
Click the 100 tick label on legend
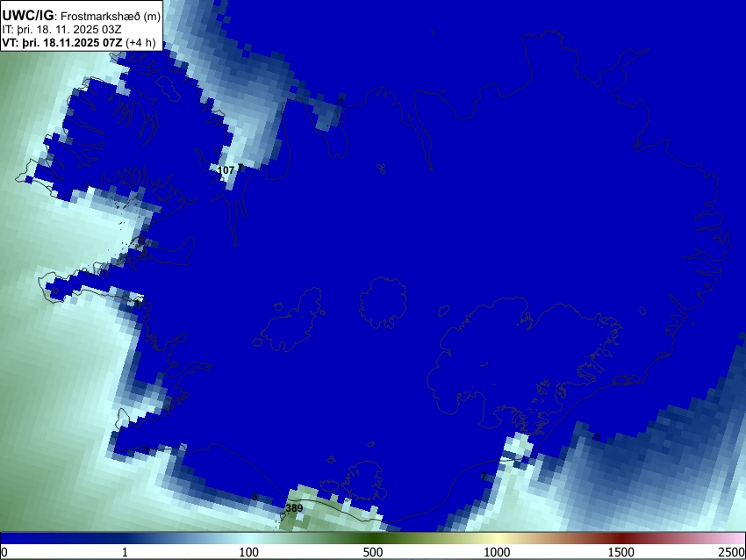point(249,552)
